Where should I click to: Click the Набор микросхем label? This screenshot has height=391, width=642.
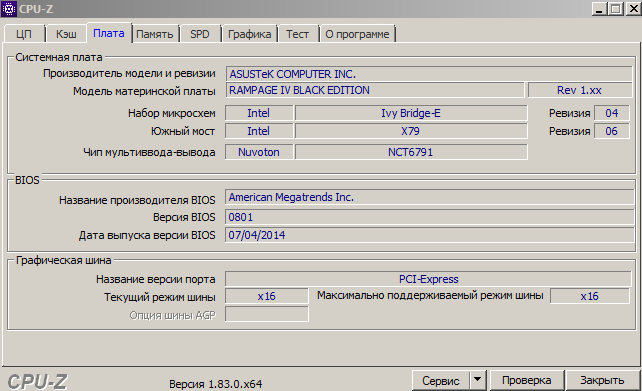coord(172,113)
